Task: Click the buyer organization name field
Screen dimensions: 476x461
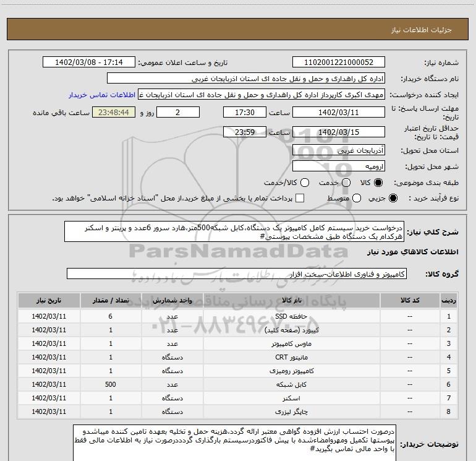Action: (x=246, y=79)
